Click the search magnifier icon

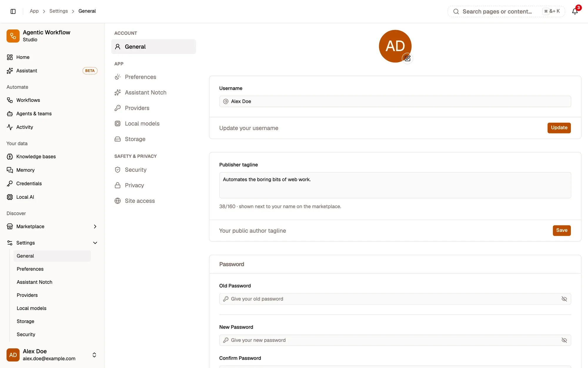[456, 11]
